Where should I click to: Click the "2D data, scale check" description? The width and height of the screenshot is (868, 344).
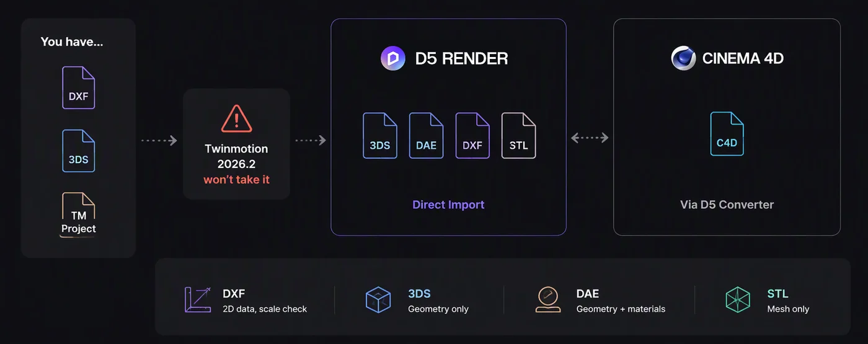[265, 309]
